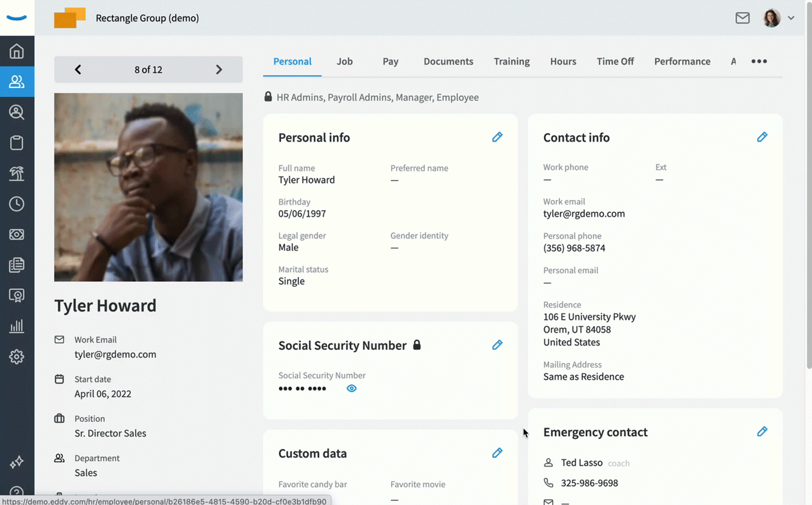Open the documents newspaper sidebar icon
The height and width of the screenshot is (505, 812).
16,265
